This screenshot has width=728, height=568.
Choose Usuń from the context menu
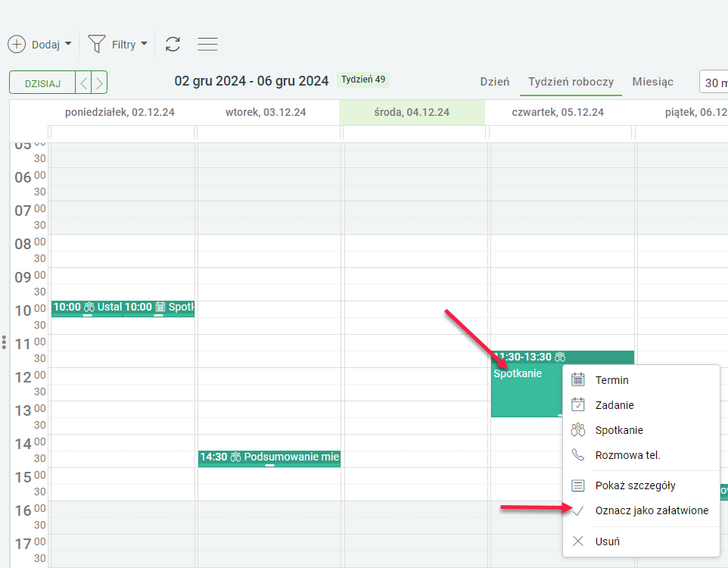641,541
